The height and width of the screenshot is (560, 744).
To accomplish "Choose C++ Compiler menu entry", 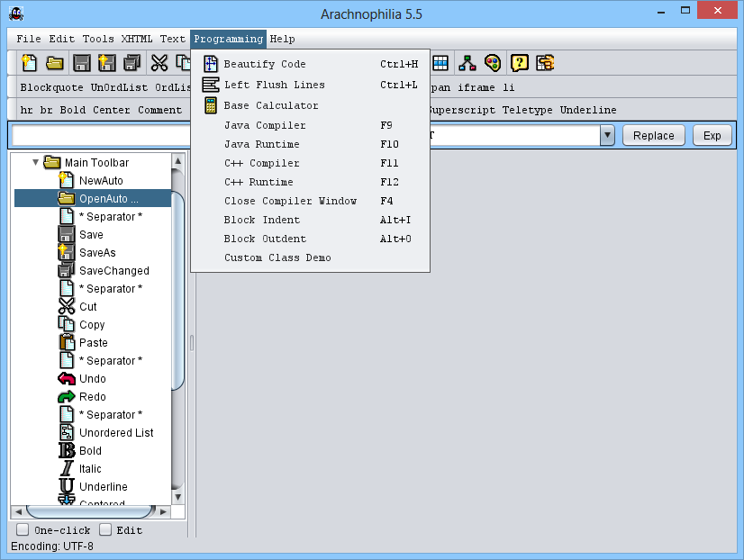I will (x=311, y=163).
